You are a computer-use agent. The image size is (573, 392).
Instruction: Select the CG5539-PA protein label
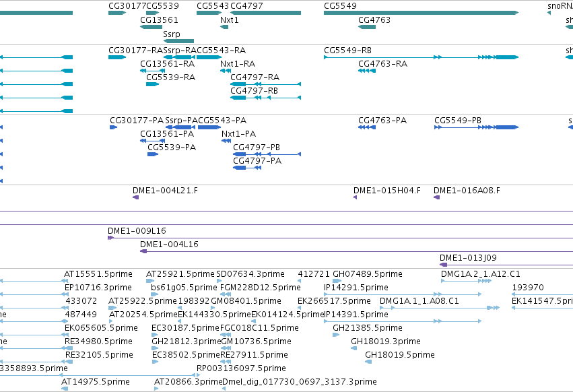coord(172,148)
